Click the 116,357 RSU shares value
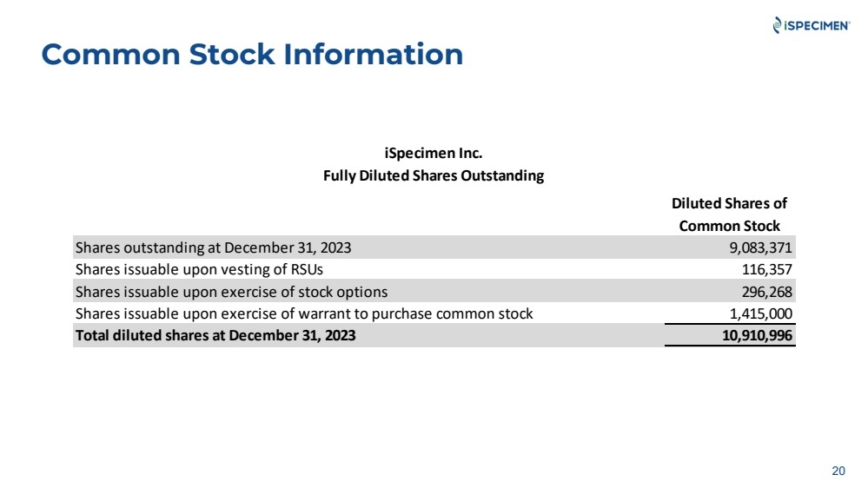The height and width of the screenshot is (488, 868). pyautogui.click(x=766, y=269)
